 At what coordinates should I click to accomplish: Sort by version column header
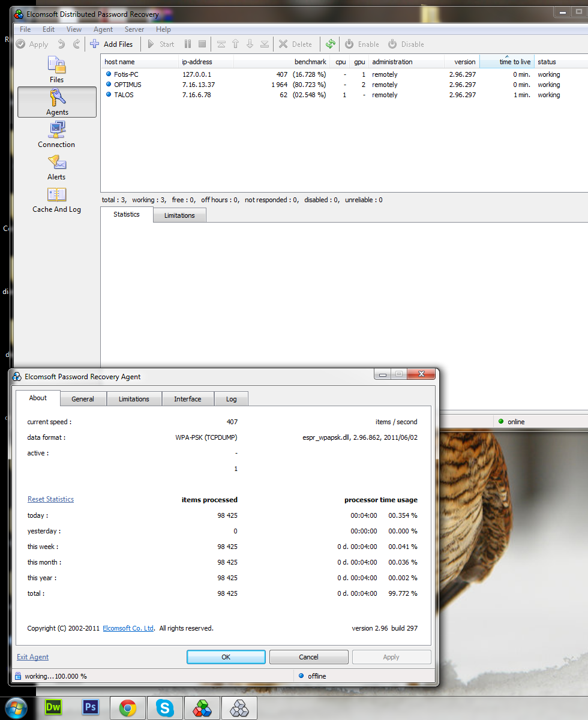(x=462, y=62)
